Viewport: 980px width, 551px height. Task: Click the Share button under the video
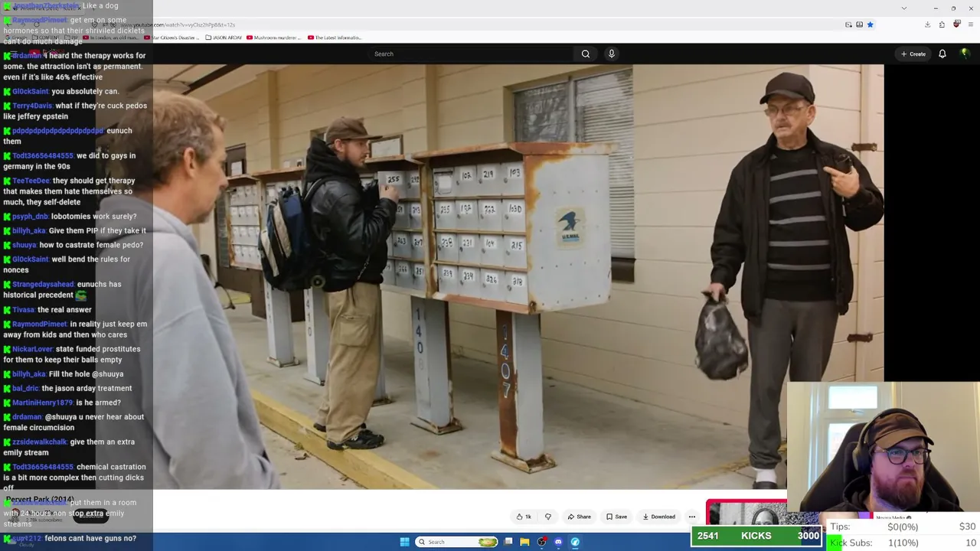click(x=579, y=517)
